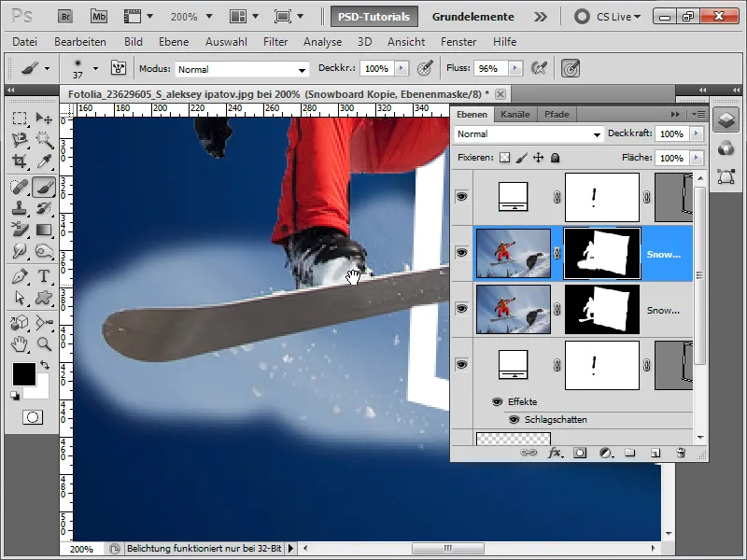Open the Ebene menu

174,42
